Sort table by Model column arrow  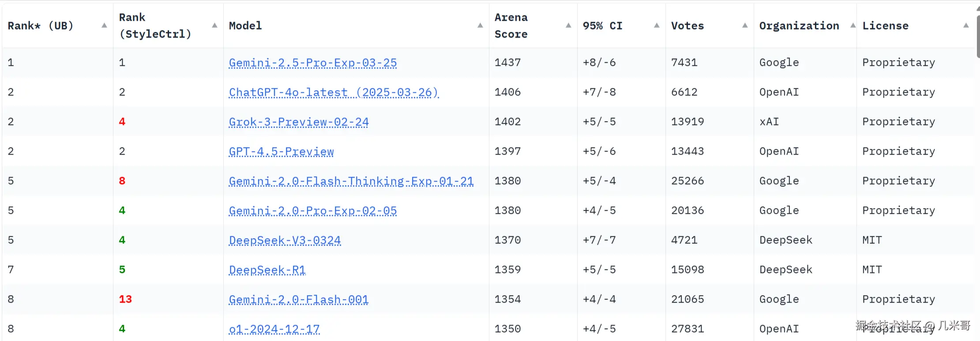coord(480,26)
